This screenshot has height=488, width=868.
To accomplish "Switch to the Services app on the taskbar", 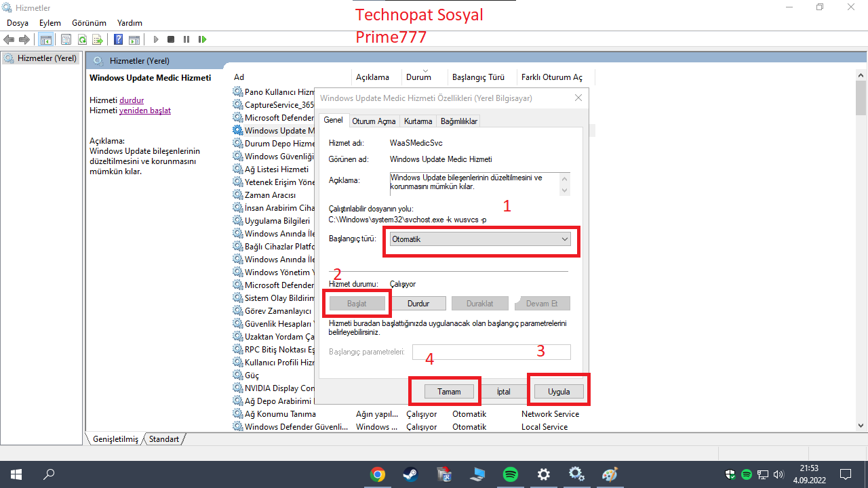I will [576, 474].
